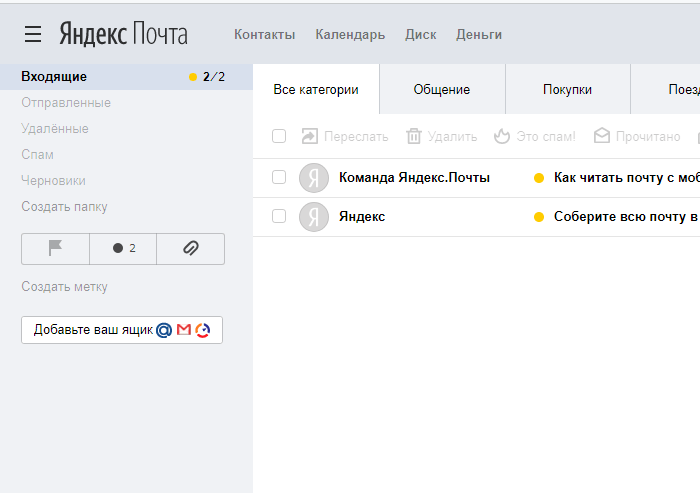Click sender name Команда Яндекс.Почты
The width and height of the screenshot is (700, 493).
tap(414, 178)
